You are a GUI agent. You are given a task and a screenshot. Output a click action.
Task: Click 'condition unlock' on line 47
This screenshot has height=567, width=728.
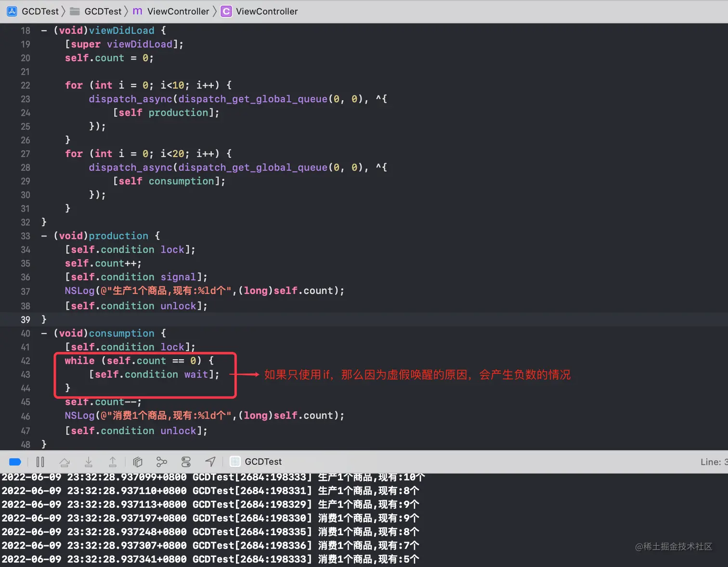tap(148, 431)
